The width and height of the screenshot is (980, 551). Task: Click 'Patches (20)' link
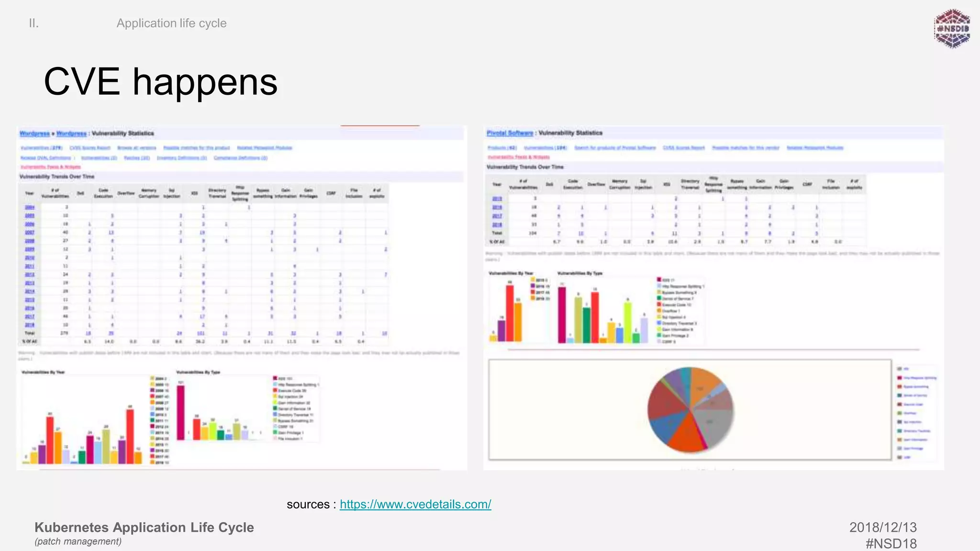[137, 158]
